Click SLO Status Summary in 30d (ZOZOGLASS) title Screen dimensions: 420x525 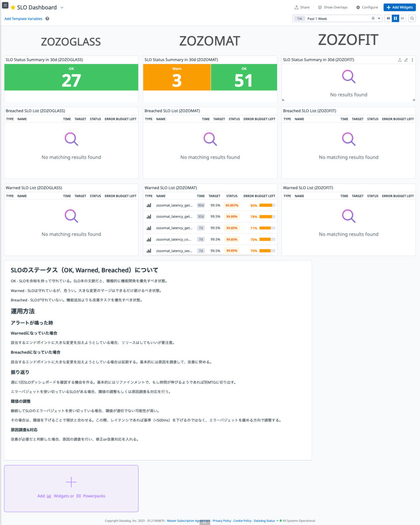click(x=44, y=59)
